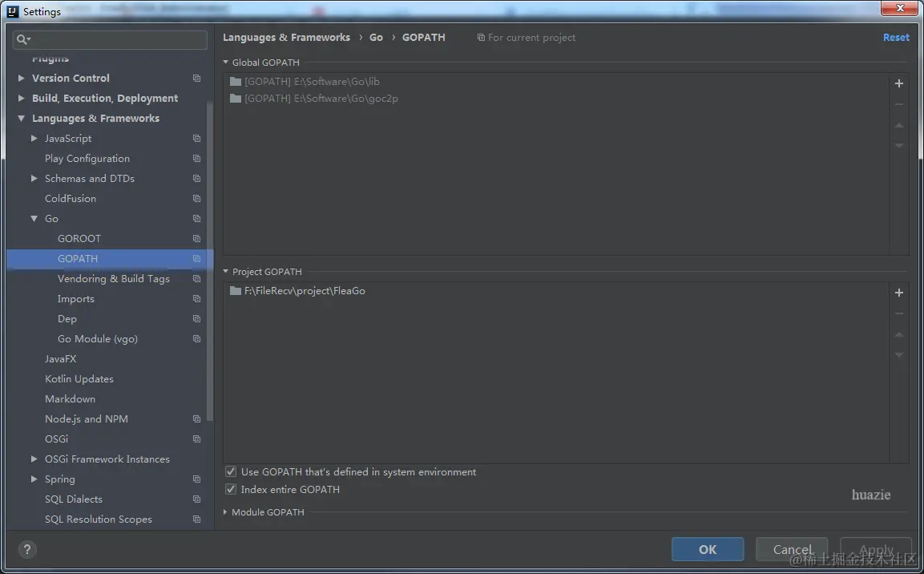Click move-up arrow in Project GOPATH list

(x=898, y=334)
